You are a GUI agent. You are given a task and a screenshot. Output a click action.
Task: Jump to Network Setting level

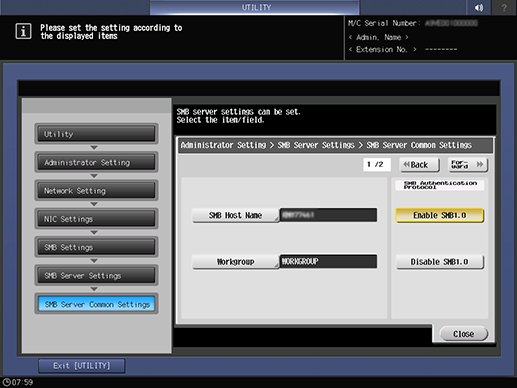(x=96, y=191)
